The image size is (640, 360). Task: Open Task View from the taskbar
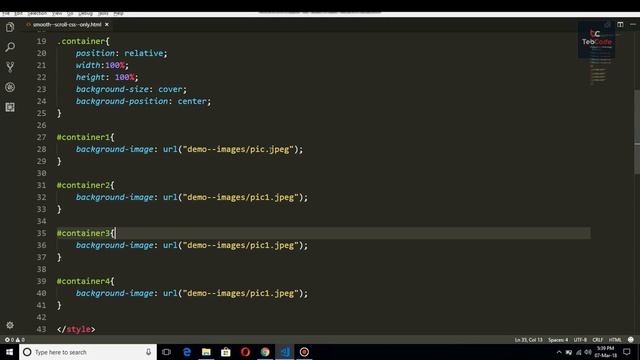pyautogui.click(x=166, y=352)
